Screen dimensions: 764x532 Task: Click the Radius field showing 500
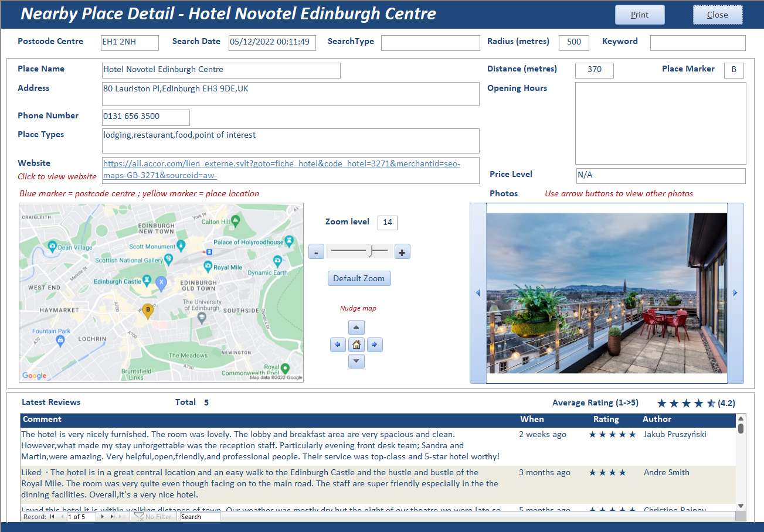574,43
